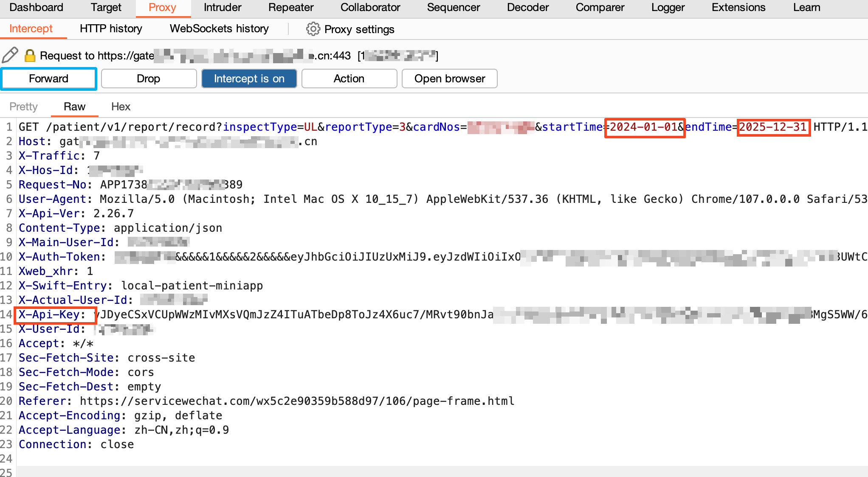The width and height of the screenshot is (868, 477).
Task: Open the Action menu
Action: click(349, 79)
